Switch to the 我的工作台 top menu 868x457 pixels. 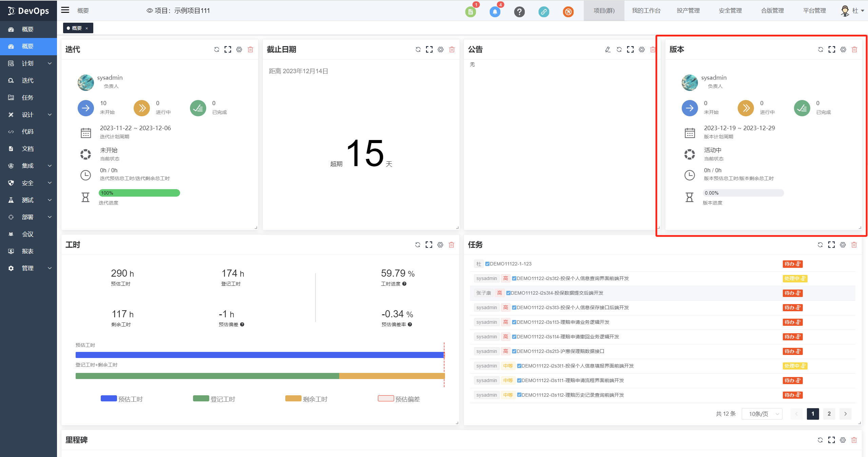pos(646,11)
